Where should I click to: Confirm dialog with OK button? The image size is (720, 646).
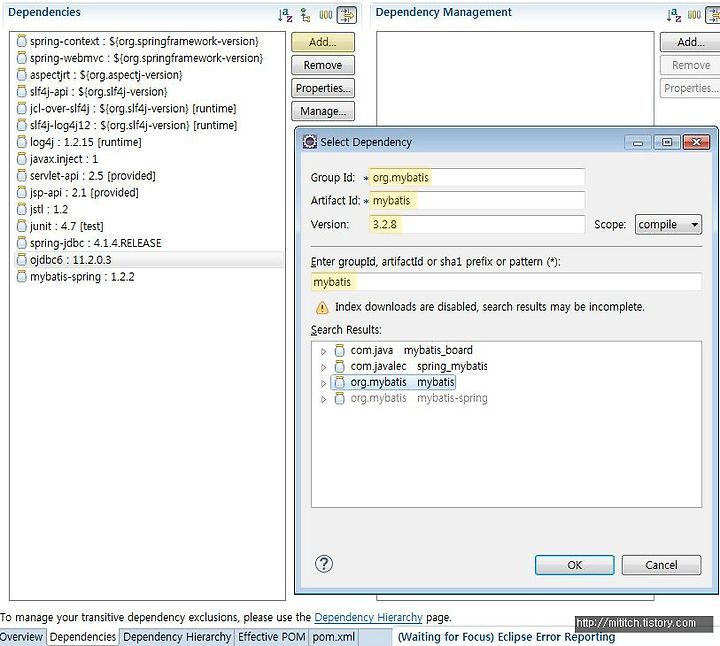point(574,565)
